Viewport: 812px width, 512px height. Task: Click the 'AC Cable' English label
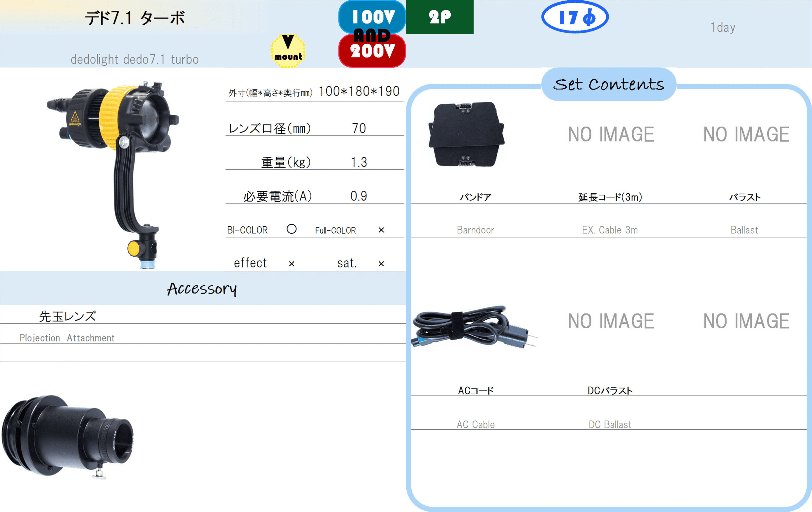(x=475, y=425)
